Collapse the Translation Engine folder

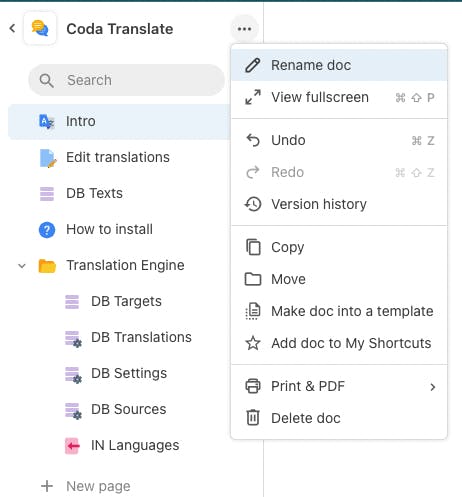tap(22, 266)
